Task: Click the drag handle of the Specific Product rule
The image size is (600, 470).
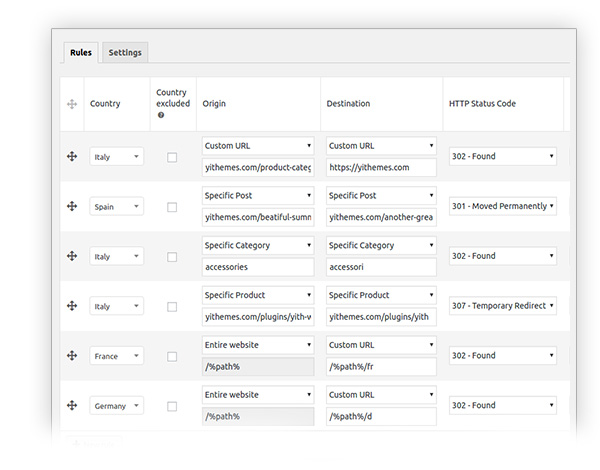Action: (72, 306)
